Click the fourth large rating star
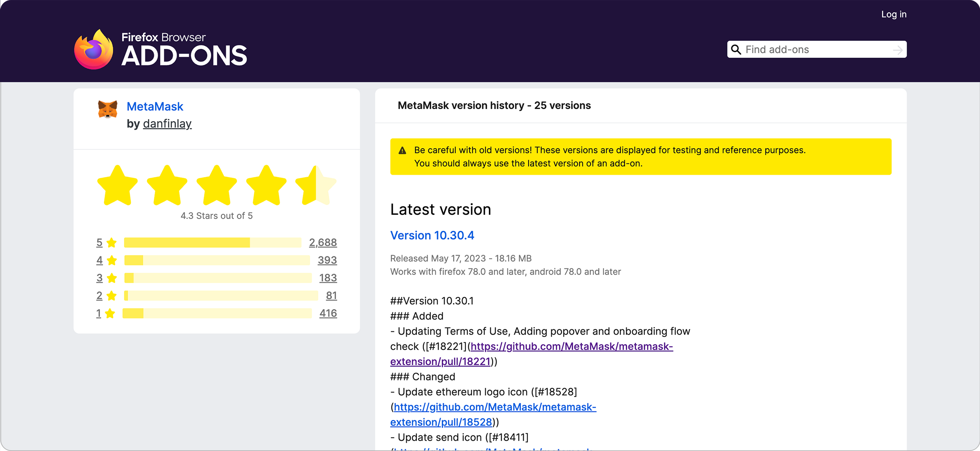This screenshot has height=451, width=980. (x=266, y=185)
